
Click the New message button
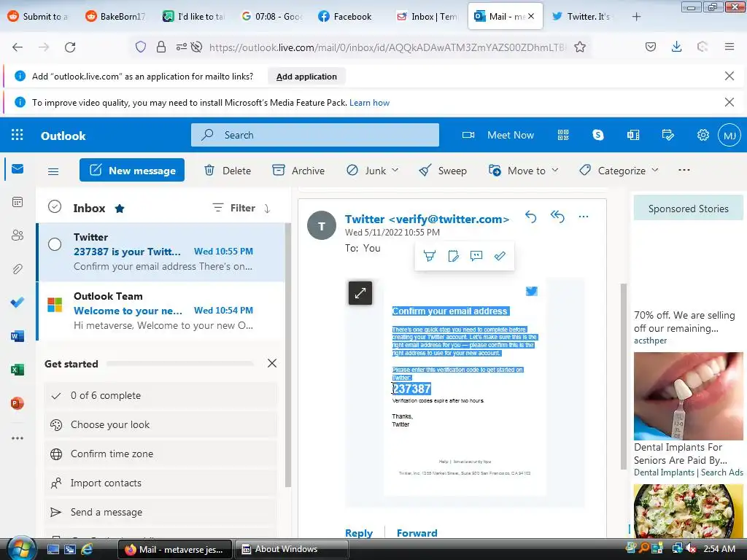[x=132, y=171]
